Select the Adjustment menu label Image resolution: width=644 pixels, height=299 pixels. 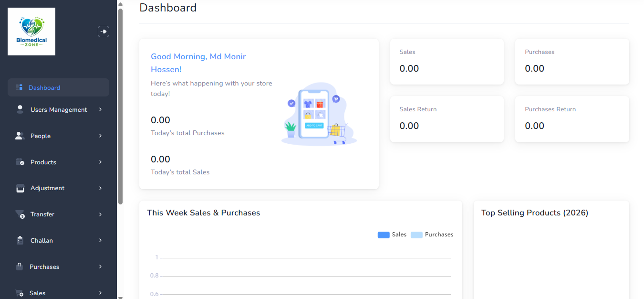(x=47, y=188)
